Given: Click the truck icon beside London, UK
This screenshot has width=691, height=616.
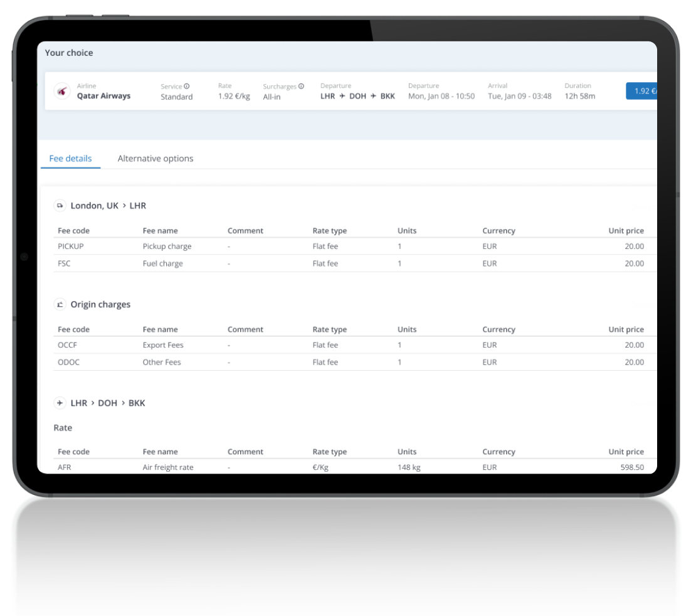Looking at the screenshot, I should coord(60,206).
